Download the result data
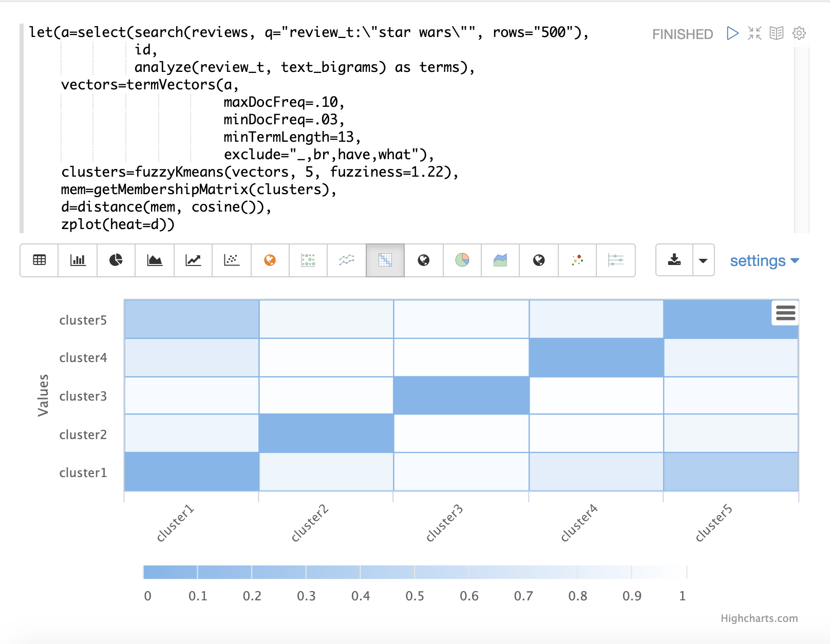 pyautogui.click(x=674, y=260)
